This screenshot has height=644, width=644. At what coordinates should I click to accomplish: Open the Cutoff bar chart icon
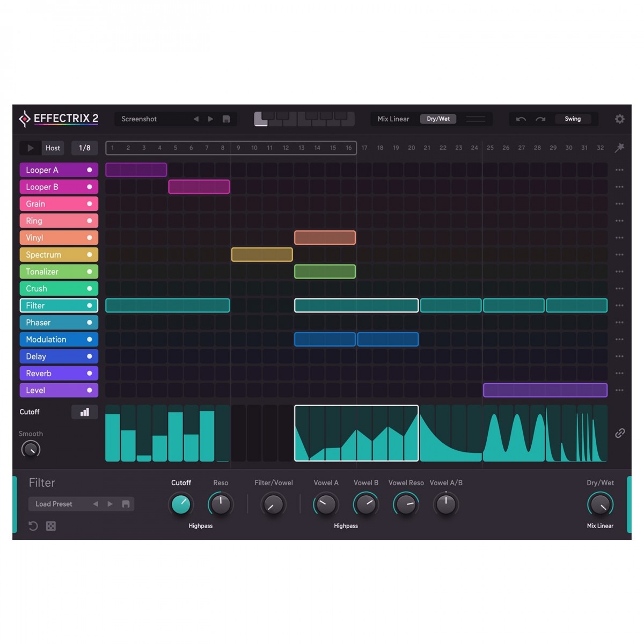coord(85,412)
